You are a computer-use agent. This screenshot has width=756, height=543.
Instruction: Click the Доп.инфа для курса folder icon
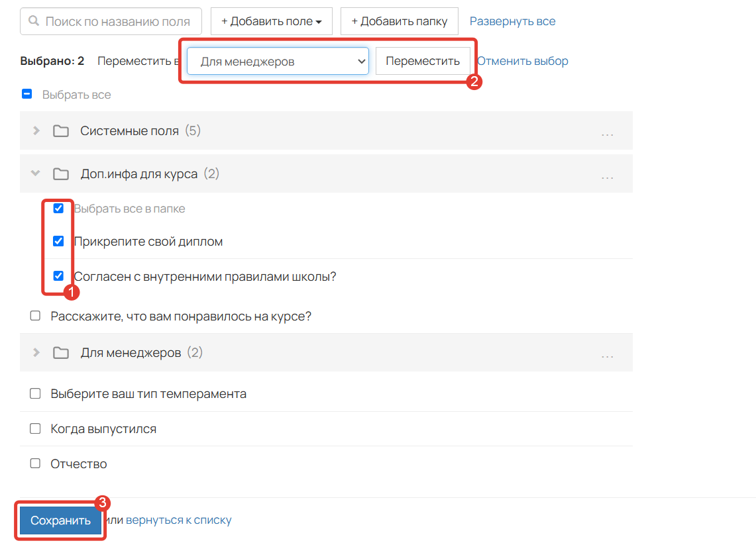tap(61, 174)
